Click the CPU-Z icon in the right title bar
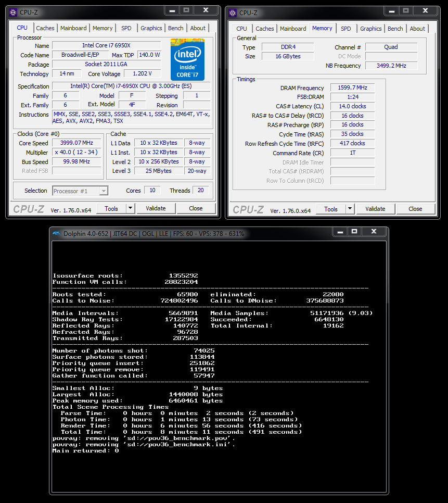 (233, 11)
